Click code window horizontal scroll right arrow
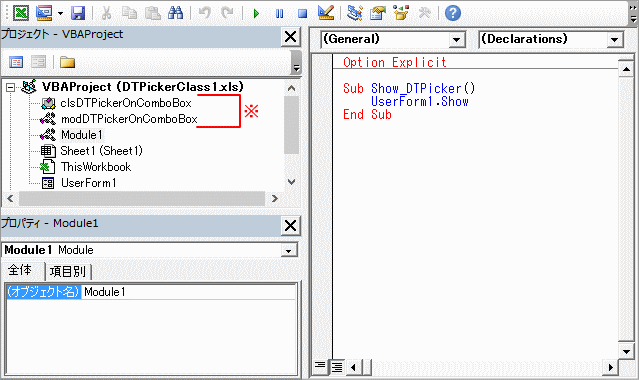This screenshot has width=639, height=380. click(x=610, y=367)
